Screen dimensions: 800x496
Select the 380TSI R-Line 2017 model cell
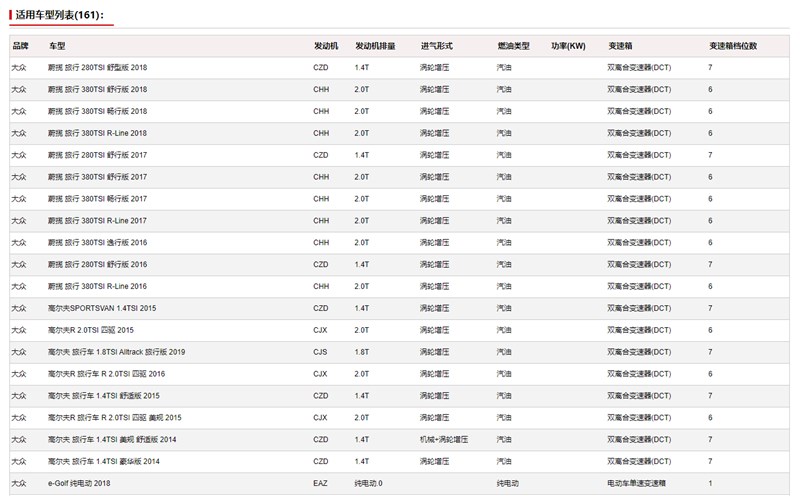pos(97,221)
